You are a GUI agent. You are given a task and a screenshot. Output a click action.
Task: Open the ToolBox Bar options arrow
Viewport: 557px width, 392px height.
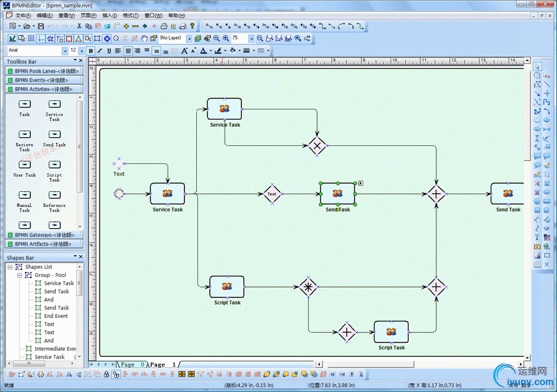(75, 61)
